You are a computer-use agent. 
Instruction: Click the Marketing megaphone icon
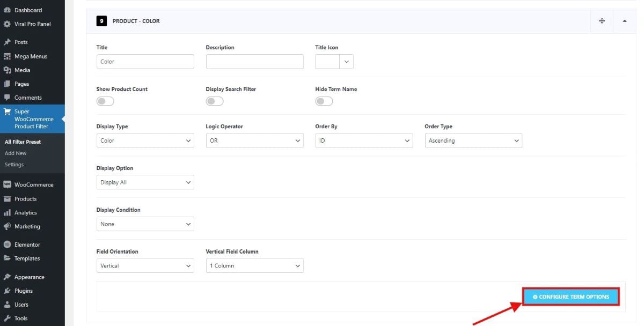7,226
